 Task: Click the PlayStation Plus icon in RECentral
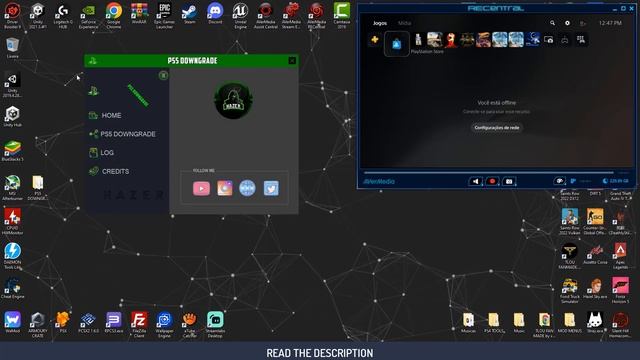tap(375, 40)
